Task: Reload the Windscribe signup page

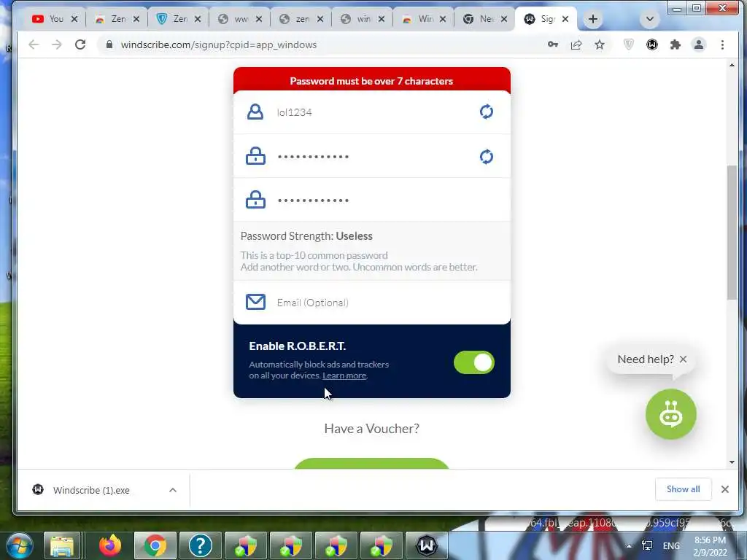Action: (80, 44)
